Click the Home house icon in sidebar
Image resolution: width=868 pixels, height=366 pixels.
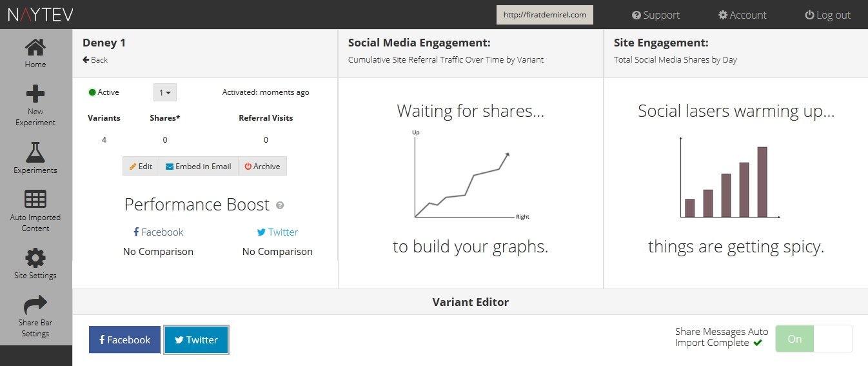(x=35, y=48)
